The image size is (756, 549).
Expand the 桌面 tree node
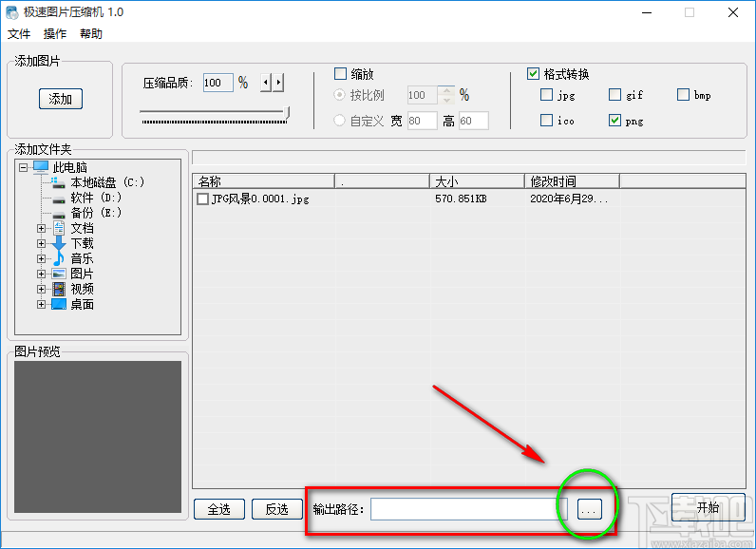coord(41,304)
